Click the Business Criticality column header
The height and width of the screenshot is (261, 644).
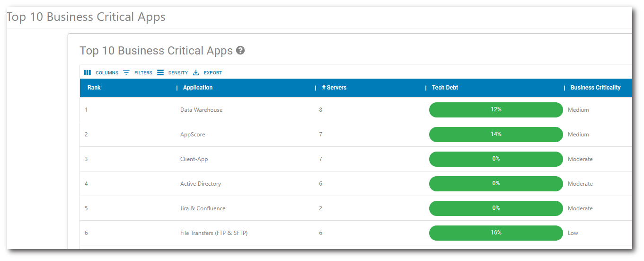tap(595, 88)
